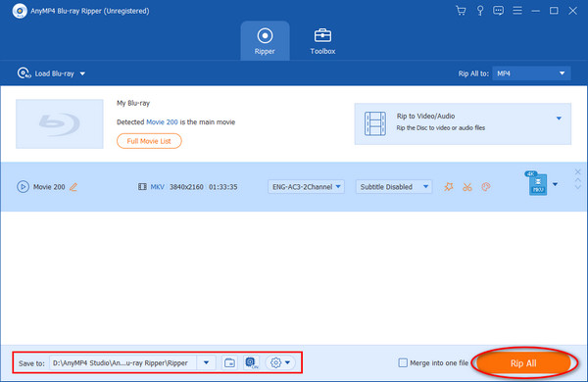Open the hamburger menu in title bar
The image size is (588, 382).
(x=517, y=11)
